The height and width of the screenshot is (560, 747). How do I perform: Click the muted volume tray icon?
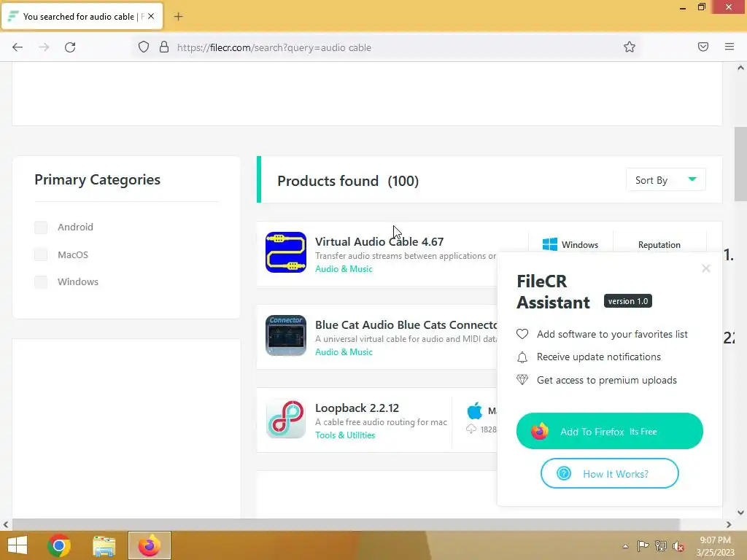pos(678,546)
